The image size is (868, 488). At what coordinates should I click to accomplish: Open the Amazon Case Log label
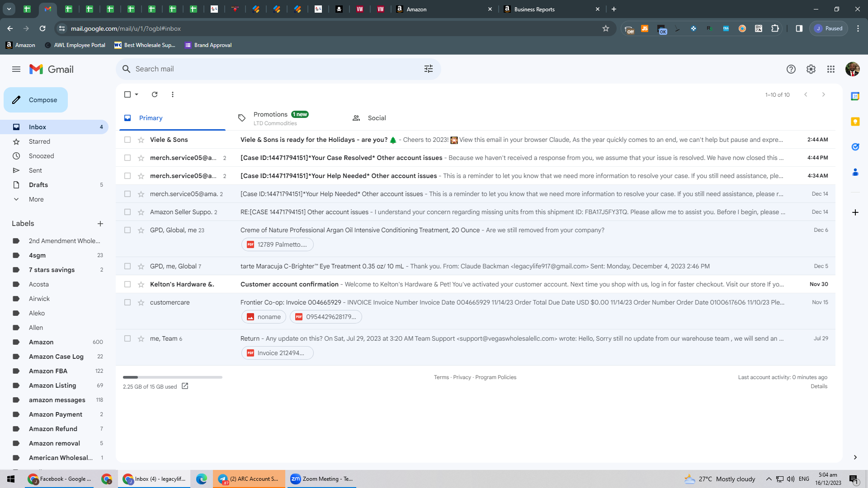point(54,357)
